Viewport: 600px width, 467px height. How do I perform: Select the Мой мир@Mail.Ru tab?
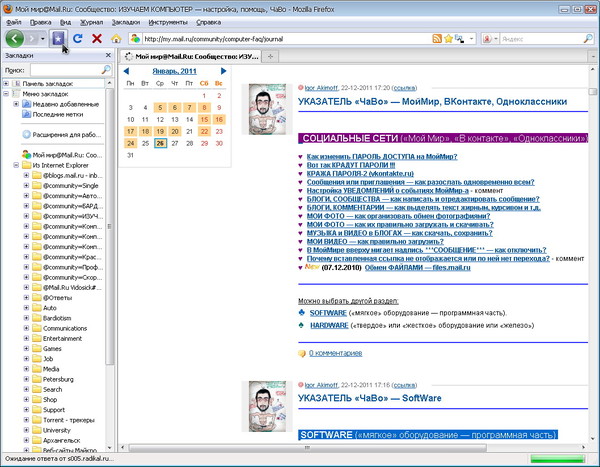pos(191,56)
